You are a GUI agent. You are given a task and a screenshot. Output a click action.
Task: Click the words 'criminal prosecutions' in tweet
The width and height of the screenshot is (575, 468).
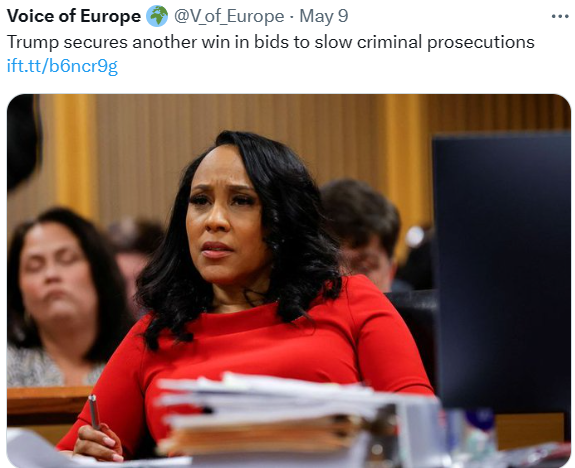(446, 42)
